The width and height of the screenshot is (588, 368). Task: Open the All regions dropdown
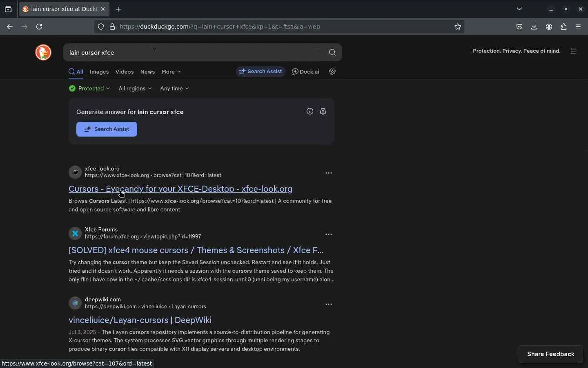point(135,89)
